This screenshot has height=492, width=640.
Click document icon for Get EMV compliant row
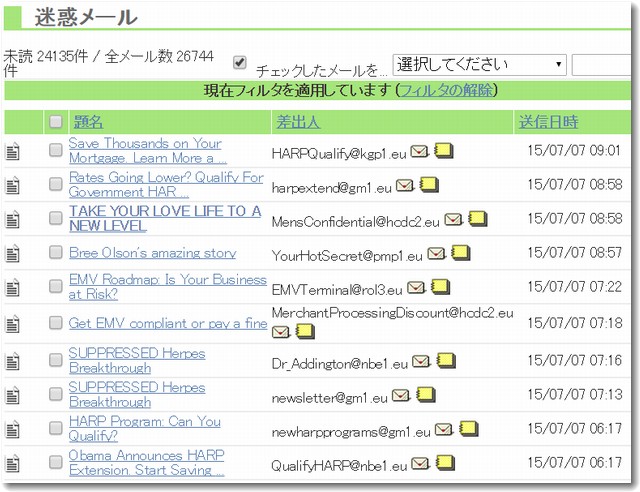[12, 323]
